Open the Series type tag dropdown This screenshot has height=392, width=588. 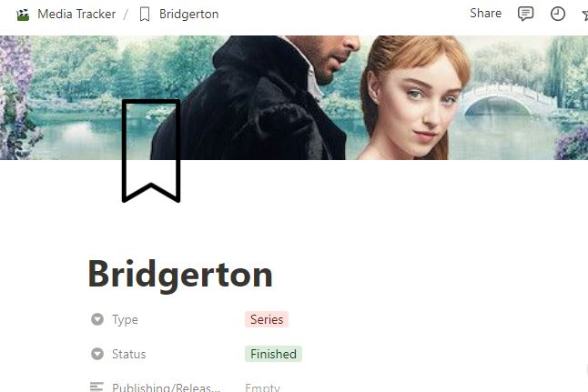[x=267, y=319]
